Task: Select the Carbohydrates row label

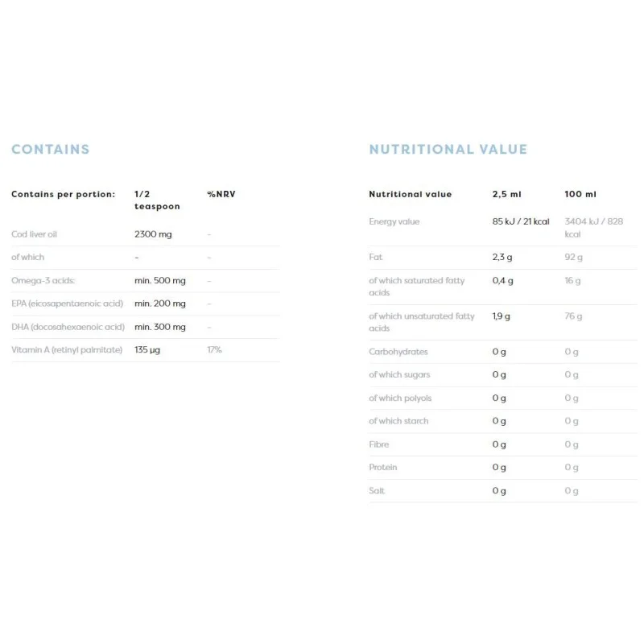Action: click(398, 352)
